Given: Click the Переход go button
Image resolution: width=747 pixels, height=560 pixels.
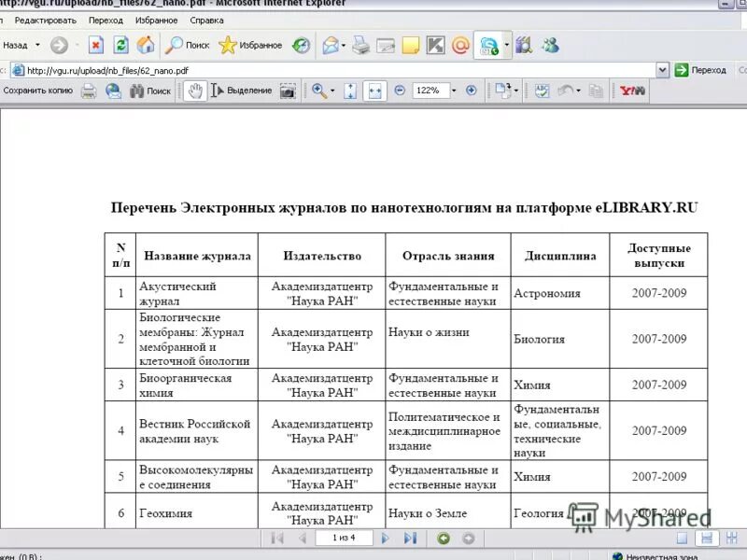Looking at the screenshot, I should pos(700,71).
